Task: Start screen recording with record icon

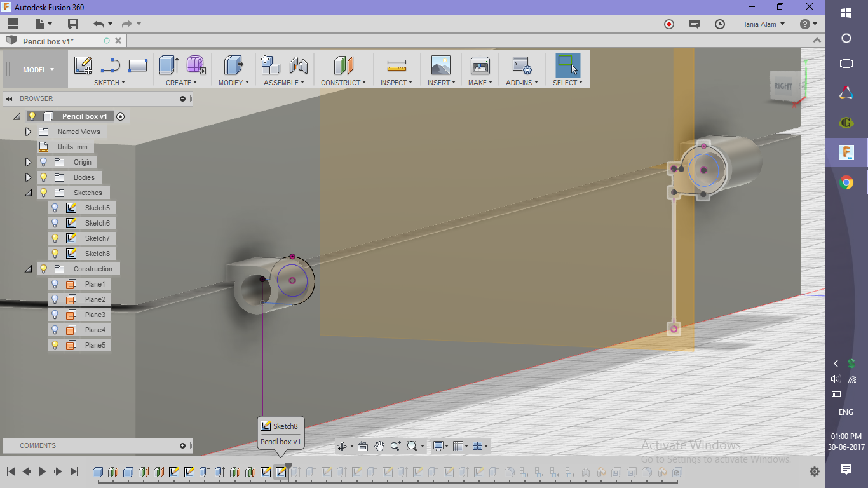Action: (x=669, y=24)
